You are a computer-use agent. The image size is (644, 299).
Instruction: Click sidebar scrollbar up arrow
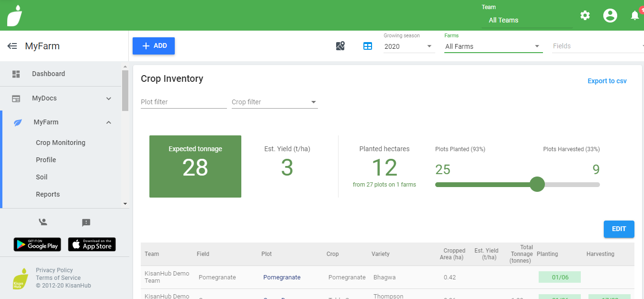coord(125,66)
